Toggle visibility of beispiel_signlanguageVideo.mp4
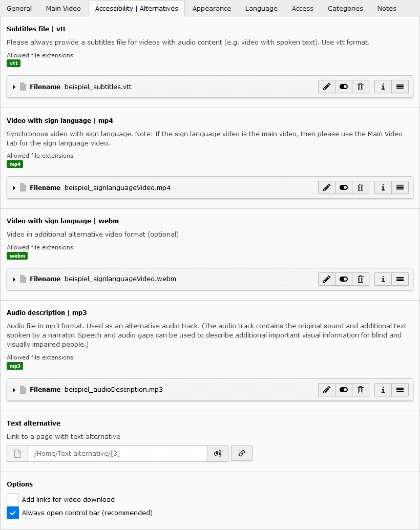420x530 pixels. point(344,187)
